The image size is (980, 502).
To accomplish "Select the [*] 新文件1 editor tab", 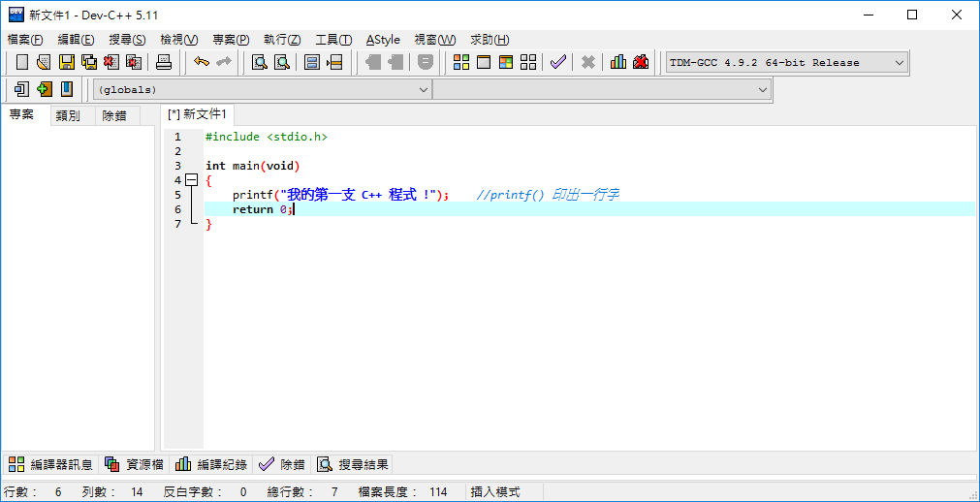I will pos(198,114).
